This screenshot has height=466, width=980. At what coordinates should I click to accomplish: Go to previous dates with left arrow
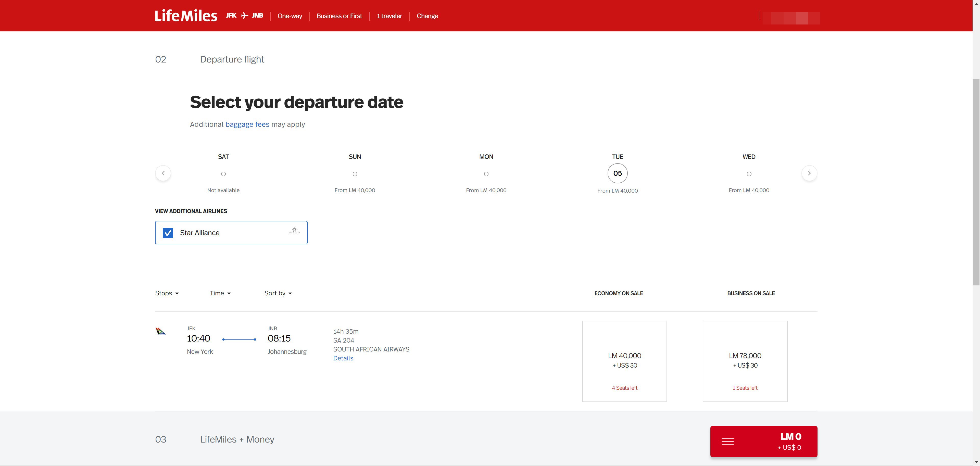click(163, 173)
